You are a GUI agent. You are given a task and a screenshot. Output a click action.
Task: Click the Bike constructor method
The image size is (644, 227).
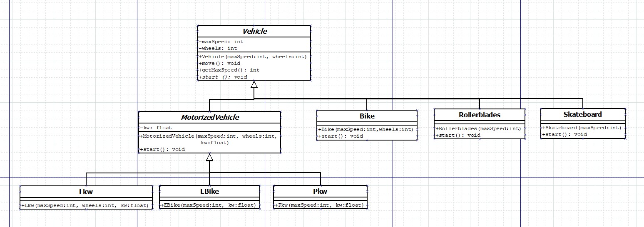(366, 129)
